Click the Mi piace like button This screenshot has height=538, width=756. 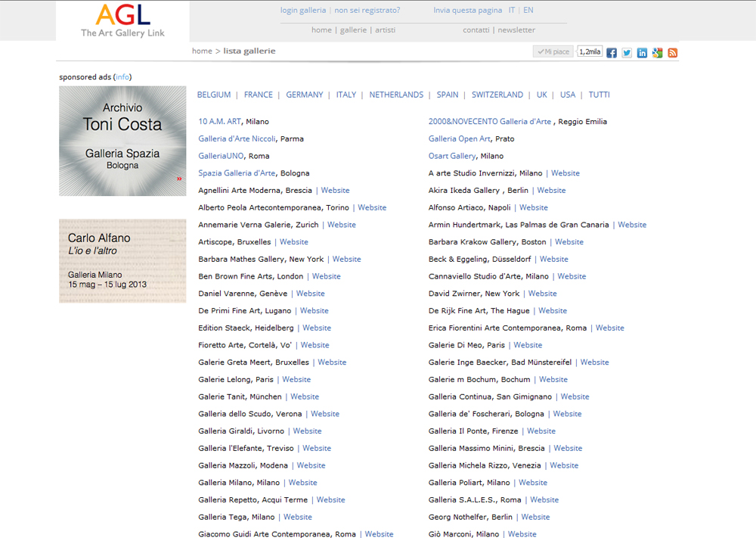553,51
